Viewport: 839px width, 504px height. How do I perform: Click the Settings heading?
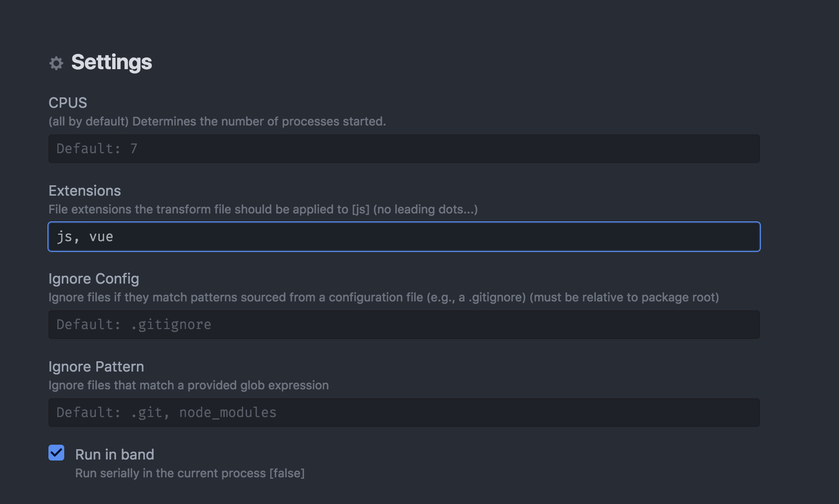(111, 62)
